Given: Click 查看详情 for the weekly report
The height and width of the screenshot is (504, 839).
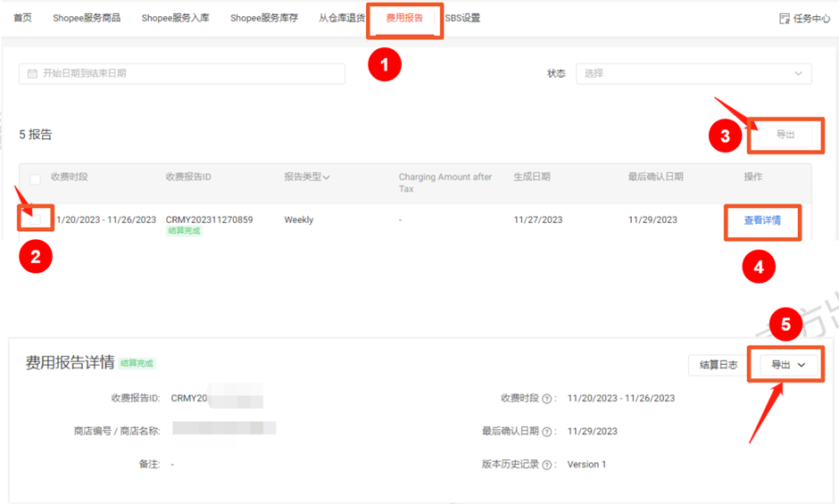Looking at the screenshot, I should (762, 220).
